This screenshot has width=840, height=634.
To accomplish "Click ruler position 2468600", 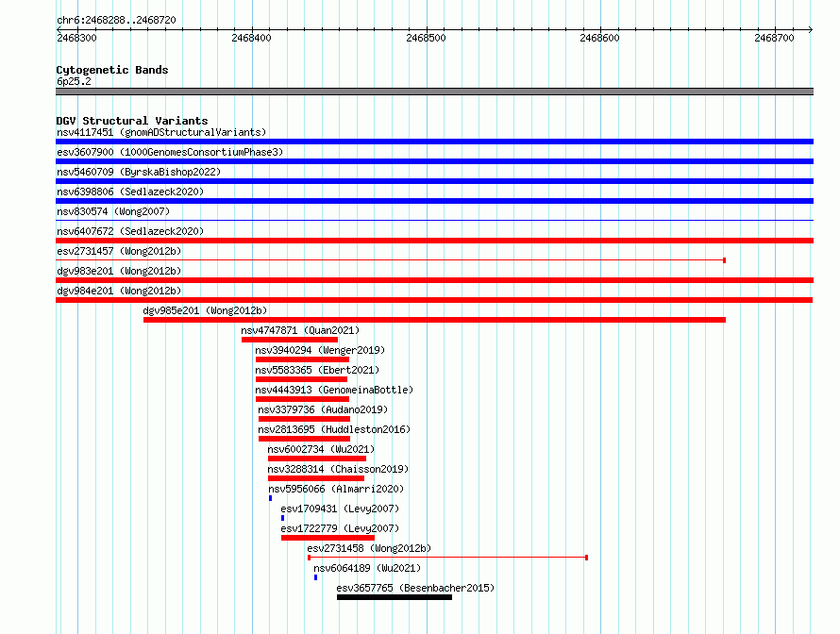I will [x=599, y=38].
